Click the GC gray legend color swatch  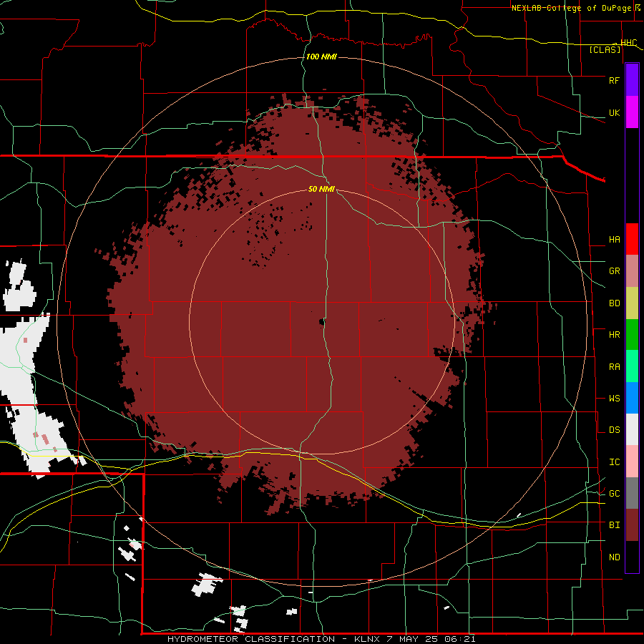tap(632, 493)
